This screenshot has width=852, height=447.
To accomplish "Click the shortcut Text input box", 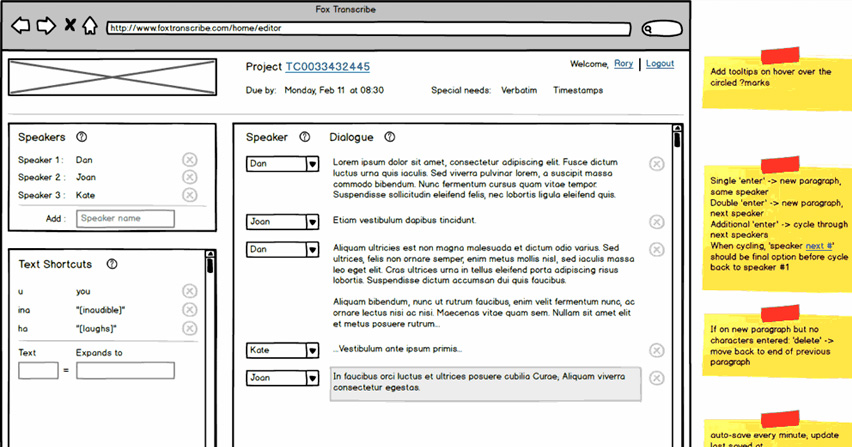I will [38, 370].
